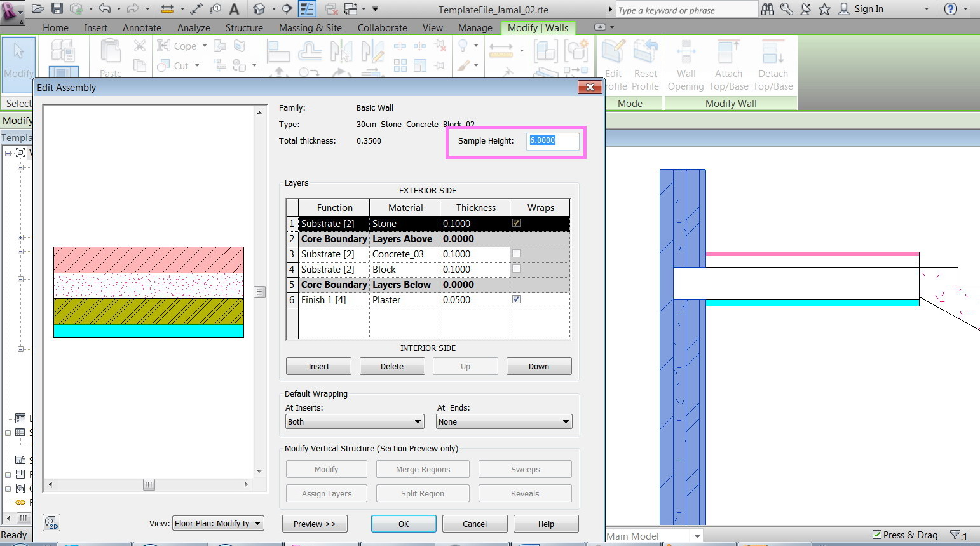Click the keyword search box
The width and height of the screenshot is (980, 546).
click(686, 10)
